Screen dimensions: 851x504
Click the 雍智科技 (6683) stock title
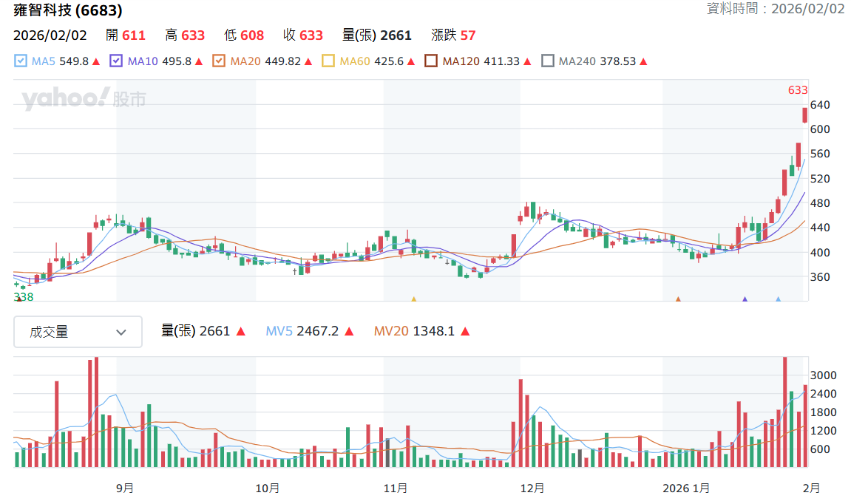point(68,10)
